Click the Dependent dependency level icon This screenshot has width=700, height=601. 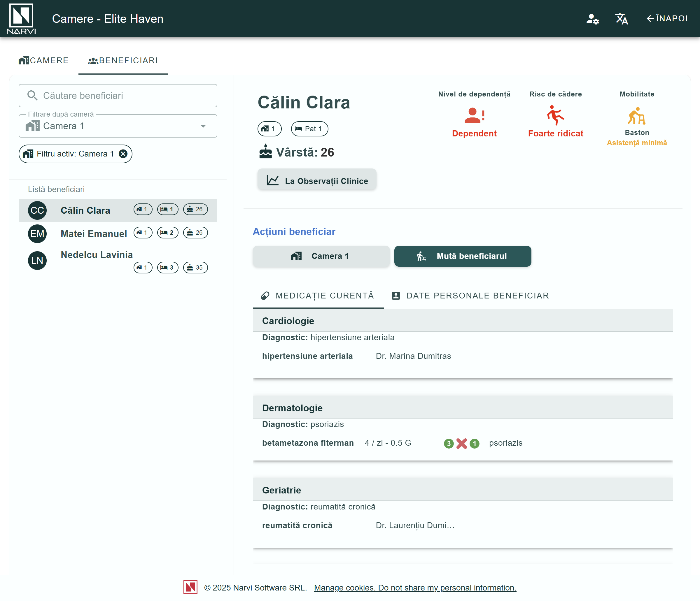[474, 115]
